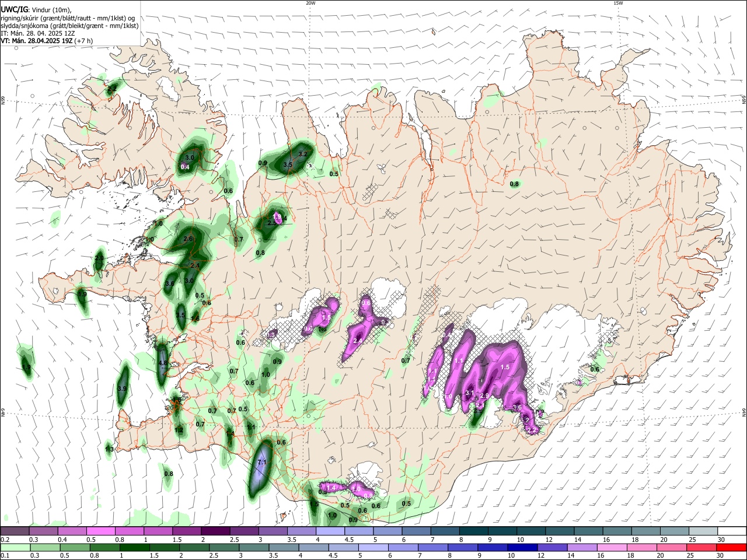This screenshot has width=747, height=560.
Task: Click the 3.9 precipitation value
Action: [x=122, y=388]
